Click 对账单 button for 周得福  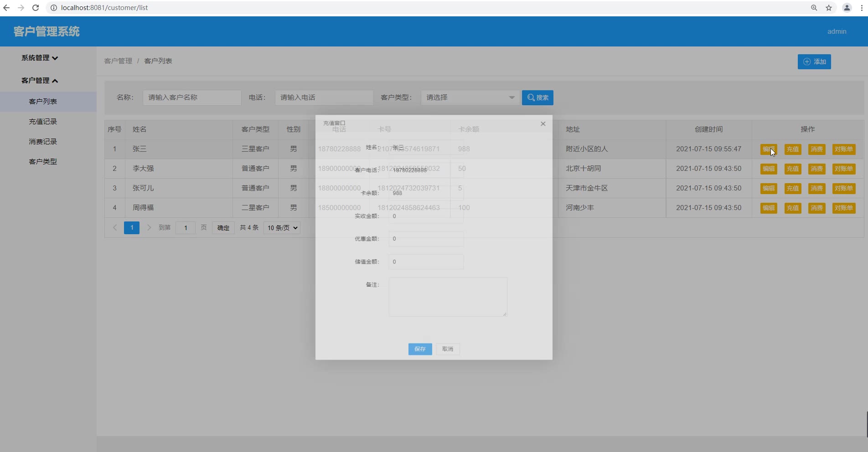[x=843, y=208]
